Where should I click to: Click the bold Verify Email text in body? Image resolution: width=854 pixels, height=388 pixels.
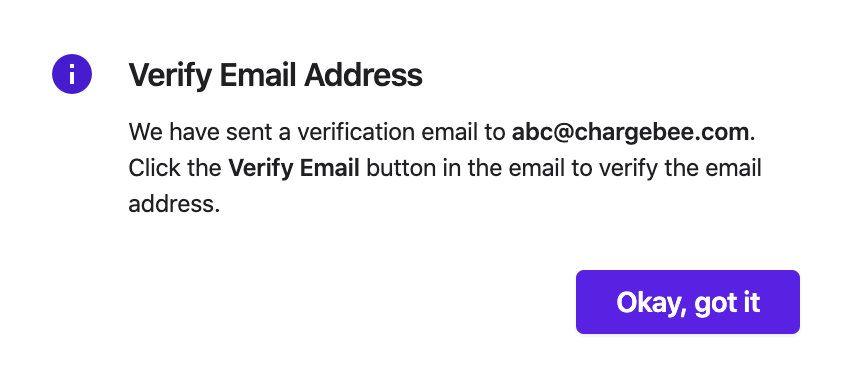[x=294, y=168]
